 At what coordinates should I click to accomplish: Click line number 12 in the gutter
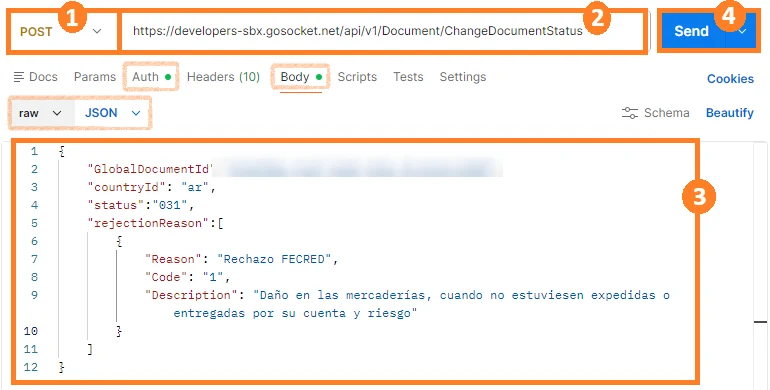point(30,367)
